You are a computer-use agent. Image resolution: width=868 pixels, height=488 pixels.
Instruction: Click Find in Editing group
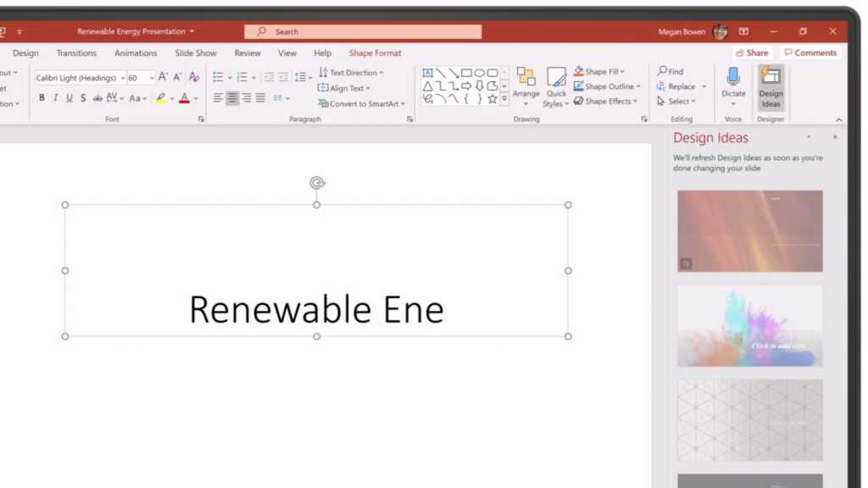670,71
